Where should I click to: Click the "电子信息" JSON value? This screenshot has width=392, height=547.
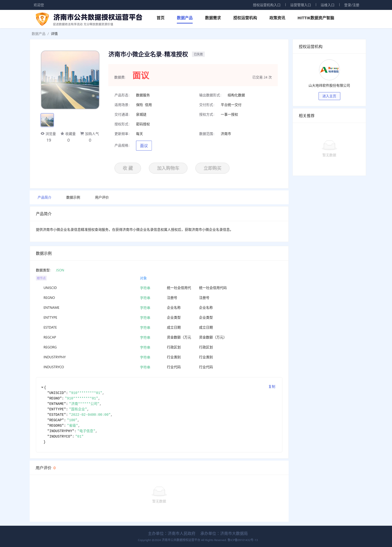[x=86, y=431]
